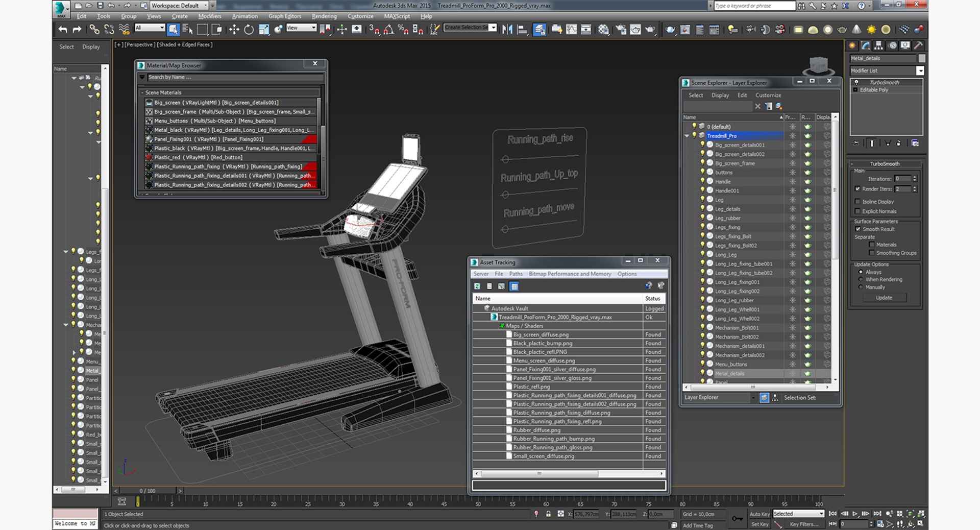Click the Auto Key button
The width and height of the screenshot is (980, 530).
759,514
